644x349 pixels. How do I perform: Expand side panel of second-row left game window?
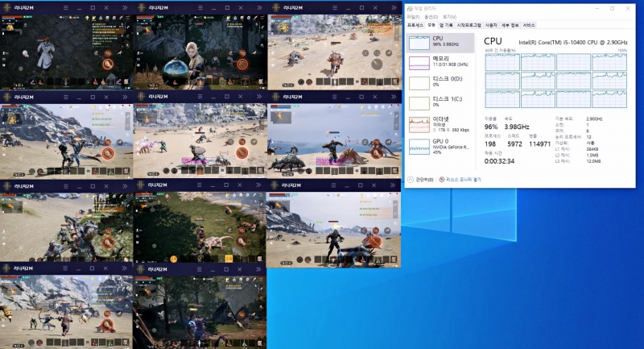point(125,97)
